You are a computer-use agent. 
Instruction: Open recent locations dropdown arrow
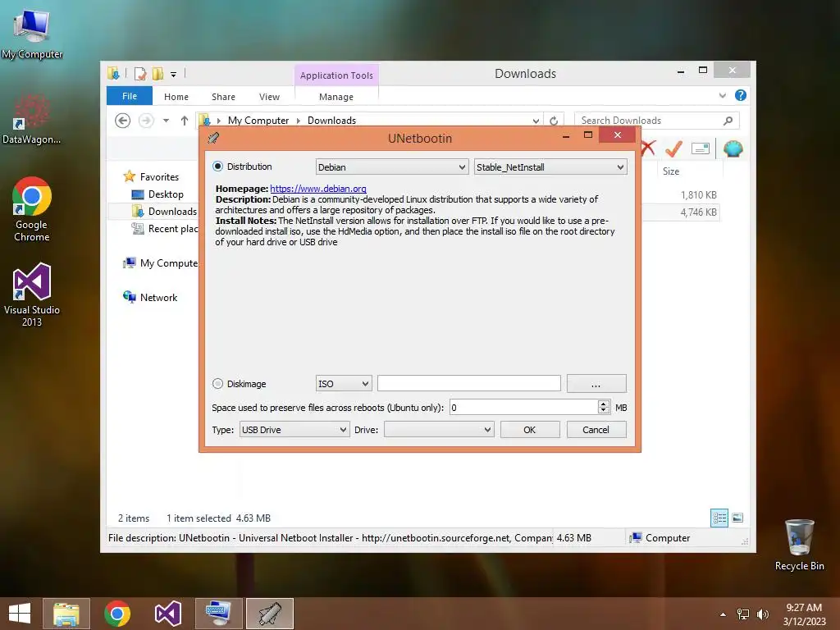pyautogui.click(x=166, y=121)
